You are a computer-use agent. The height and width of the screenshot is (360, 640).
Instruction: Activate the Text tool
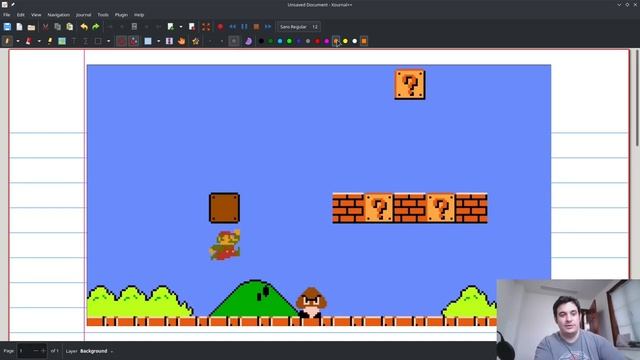pos(74,41)
